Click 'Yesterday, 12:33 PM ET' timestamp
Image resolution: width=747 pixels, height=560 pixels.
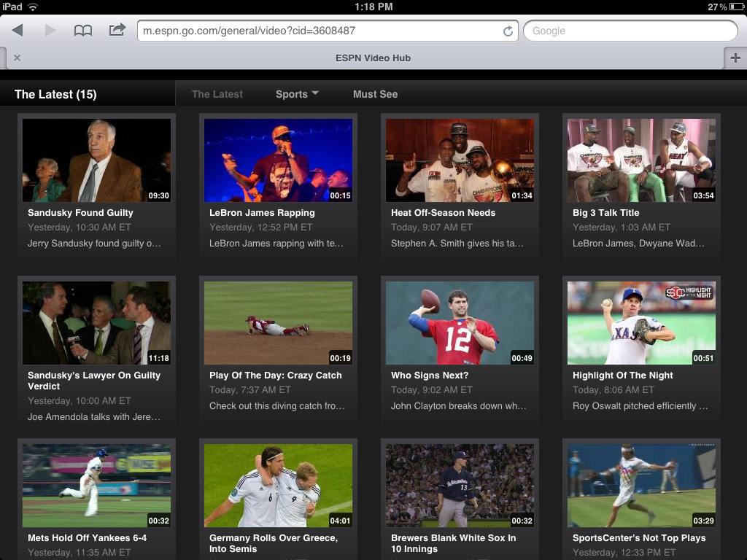[624, 553]
